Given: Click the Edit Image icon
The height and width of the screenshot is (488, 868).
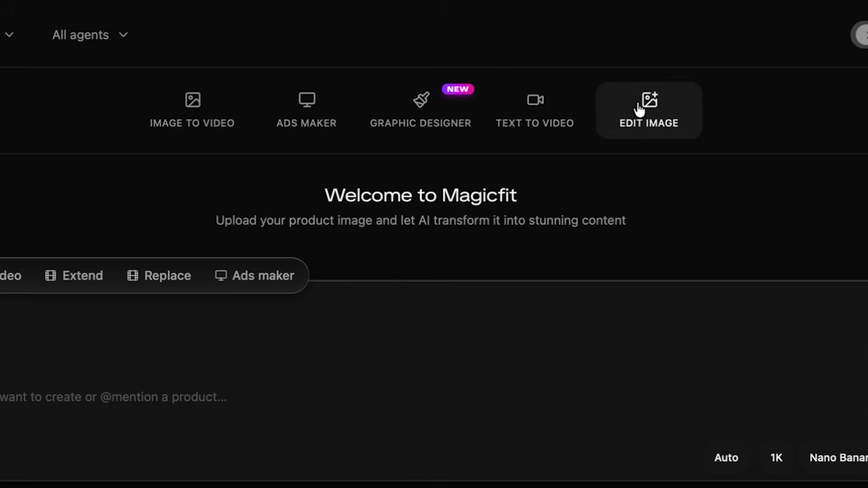Looking at the screenshot, I should click(x=649, y=100).
